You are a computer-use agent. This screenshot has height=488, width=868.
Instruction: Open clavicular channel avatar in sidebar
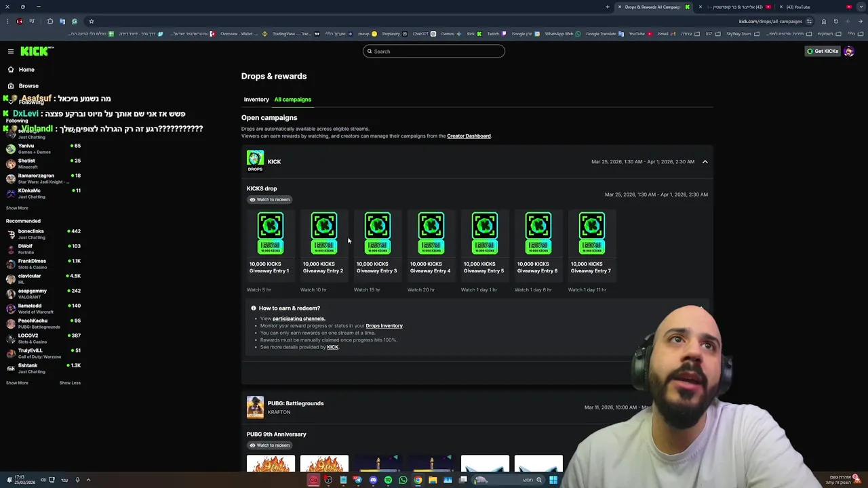[x=11, y=279]
